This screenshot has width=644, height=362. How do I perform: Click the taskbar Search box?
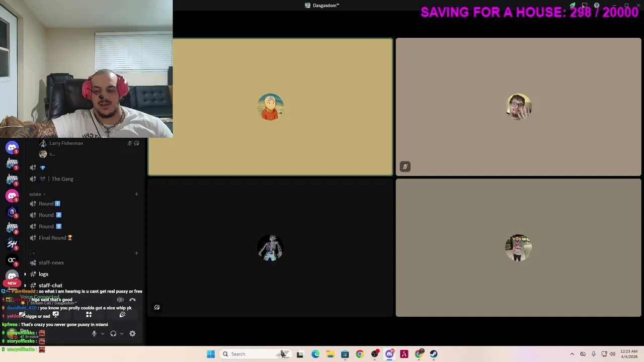[x=256, y=354]
